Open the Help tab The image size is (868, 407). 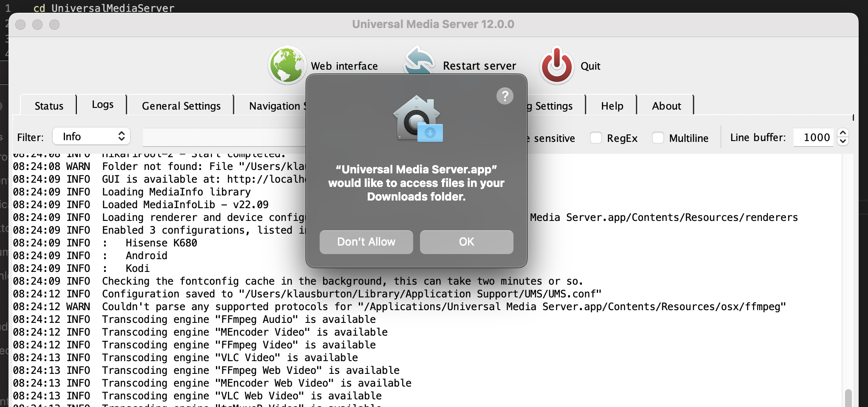coord(612,105)
